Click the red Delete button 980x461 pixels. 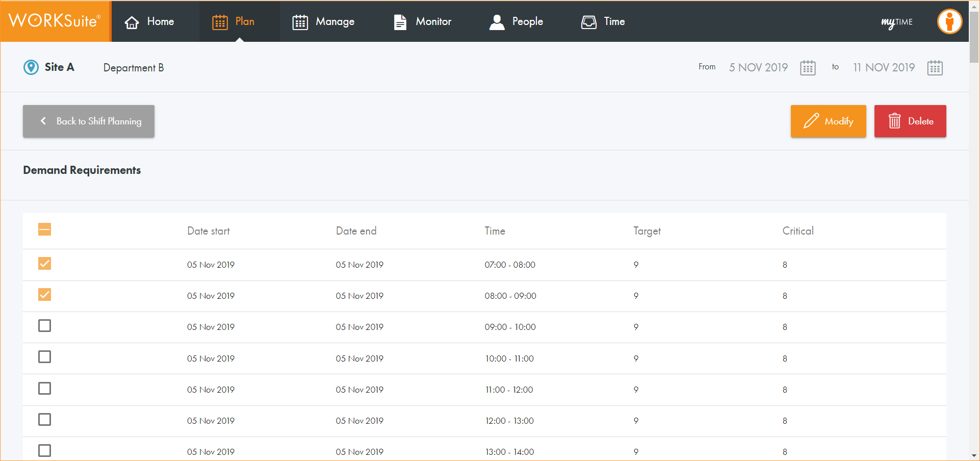[910, 121]
